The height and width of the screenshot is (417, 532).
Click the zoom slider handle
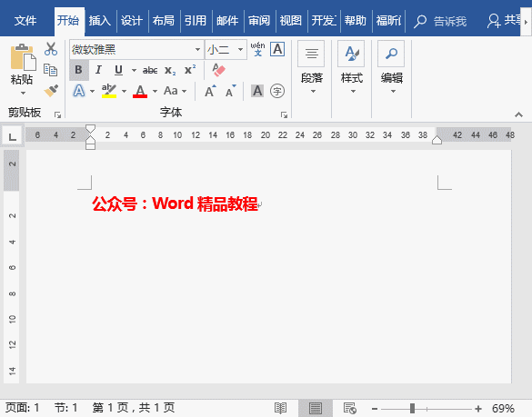click(x=412, y=408)
